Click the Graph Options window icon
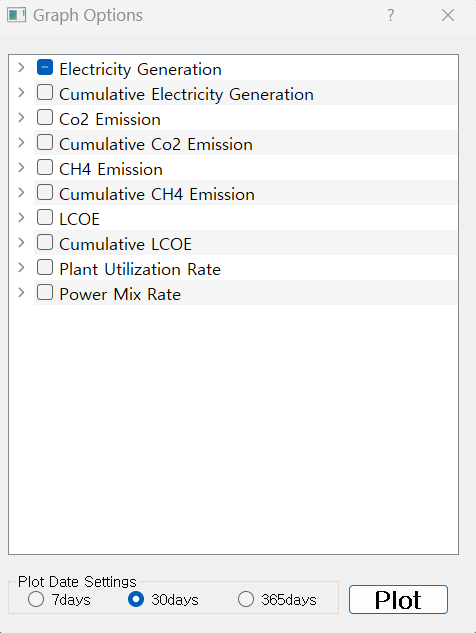Viewport: 476px width, 633px height. click(x=17, y=15)
